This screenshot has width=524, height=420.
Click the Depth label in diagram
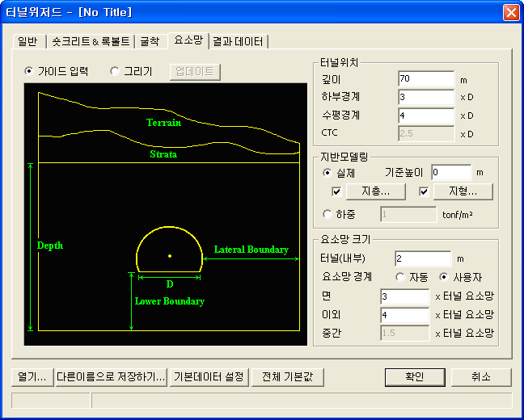coord(50,246)
